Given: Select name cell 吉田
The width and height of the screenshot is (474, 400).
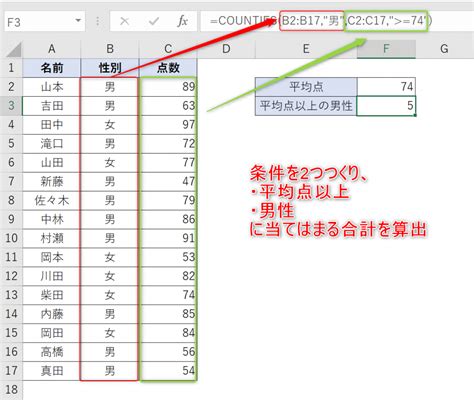Looking at the screenshot, I should [52, 106].
